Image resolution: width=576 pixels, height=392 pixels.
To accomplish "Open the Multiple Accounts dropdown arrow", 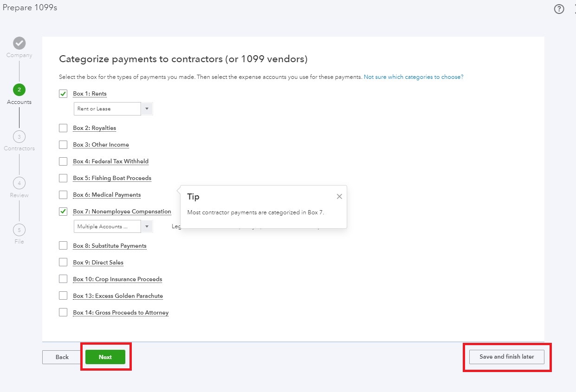I will (x=147, y=226).
